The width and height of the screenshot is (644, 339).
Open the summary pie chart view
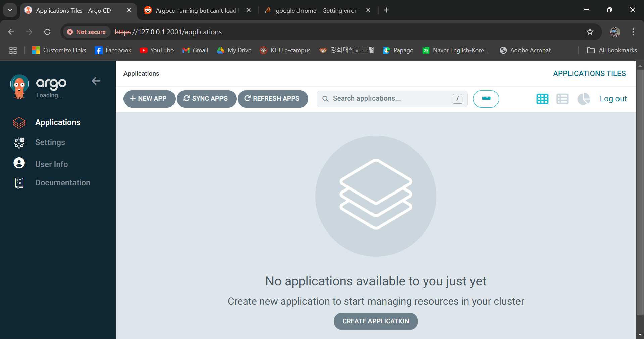(584, 99)
